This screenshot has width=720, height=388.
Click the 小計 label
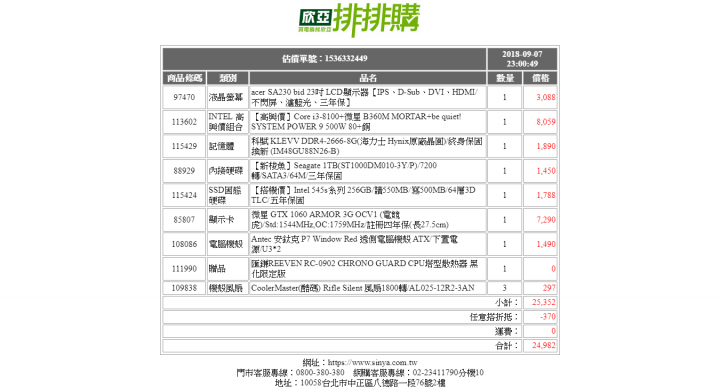pos(506,303)
